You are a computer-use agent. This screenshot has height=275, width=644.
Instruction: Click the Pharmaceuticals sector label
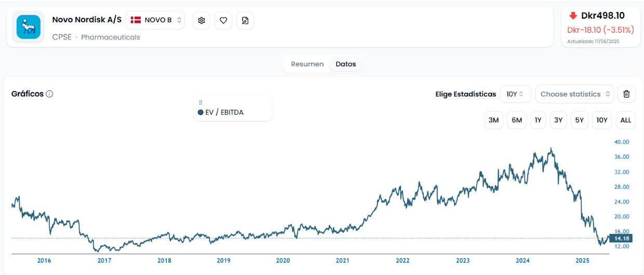(111, 37)
